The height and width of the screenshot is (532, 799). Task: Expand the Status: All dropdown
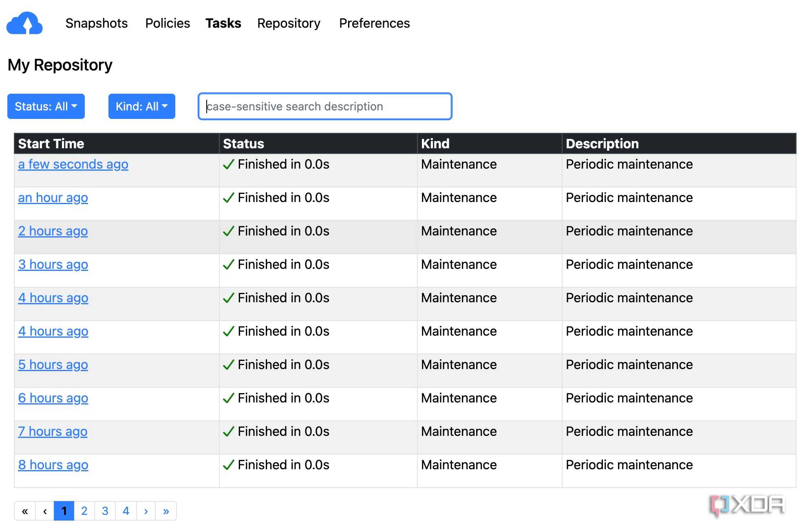pyautogui.click(x=46, y=106)
